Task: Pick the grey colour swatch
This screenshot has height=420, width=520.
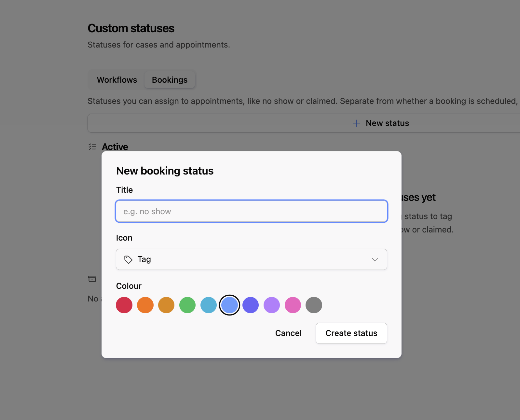Action: (x=314, y=305)
